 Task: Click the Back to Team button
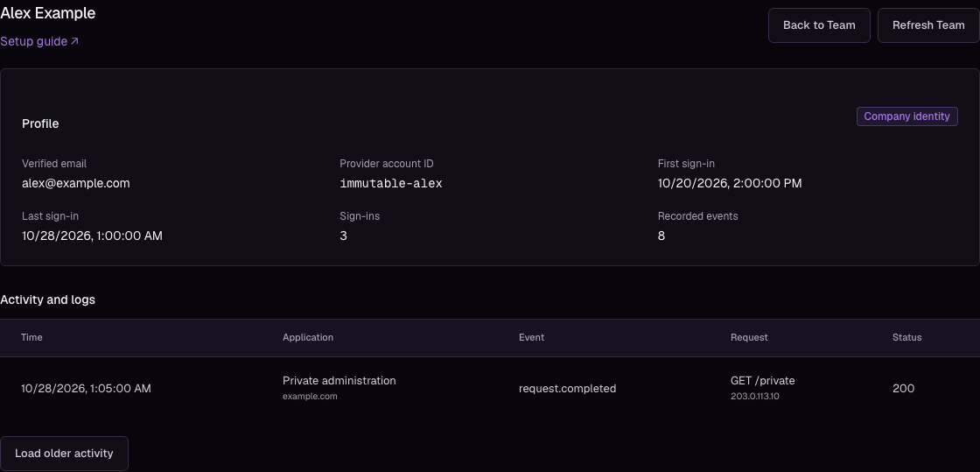pyautogui.click(x=819, y=25)
